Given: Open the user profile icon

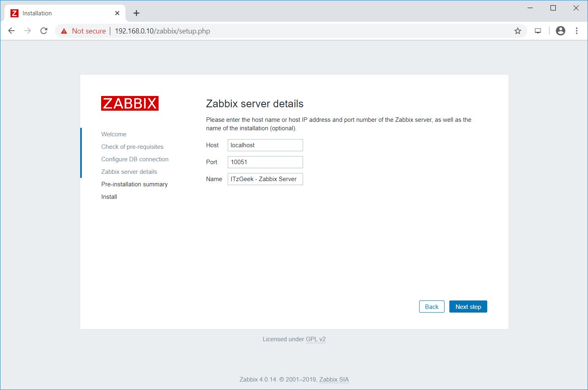Looking at the screenshot, I should (561, 31).
